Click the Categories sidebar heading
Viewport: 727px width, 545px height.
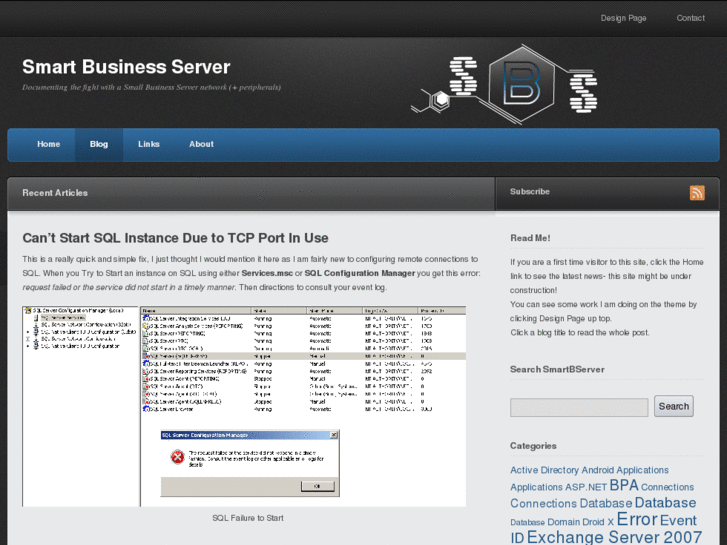point(533,446)
